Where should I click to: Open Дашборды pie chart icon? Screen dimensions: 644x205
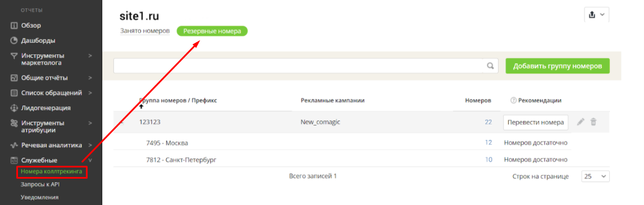coord(14,40)
